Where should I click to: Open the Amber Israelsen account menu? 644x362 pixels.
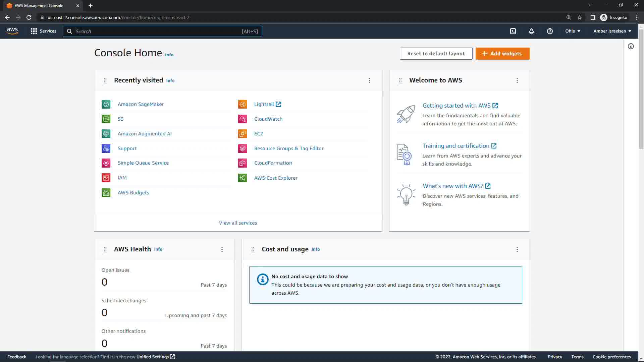(x=612, y=31)
